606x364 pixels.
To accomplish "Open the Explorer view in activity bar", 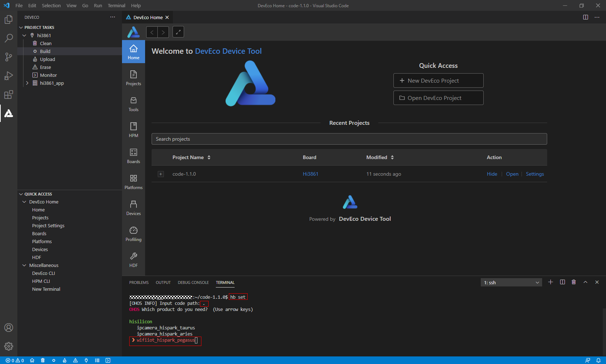I will click(x=9, y=19).
